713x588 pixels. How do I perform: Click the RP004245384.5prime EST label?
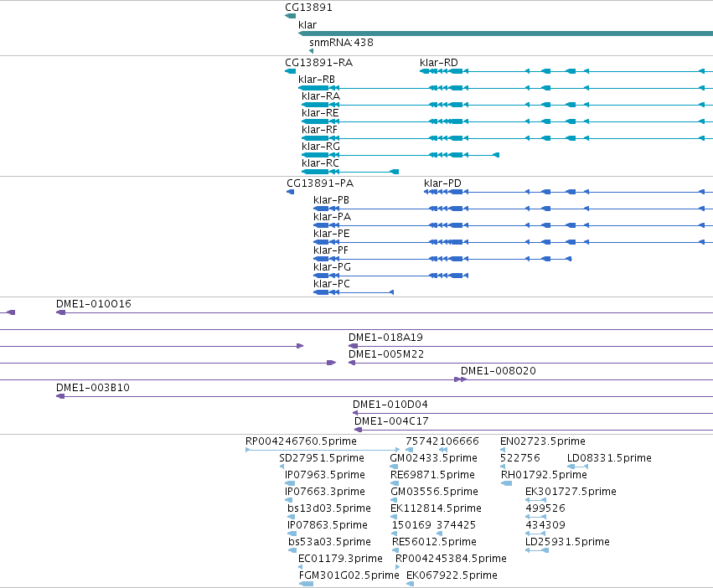click(x=451, y=559)
